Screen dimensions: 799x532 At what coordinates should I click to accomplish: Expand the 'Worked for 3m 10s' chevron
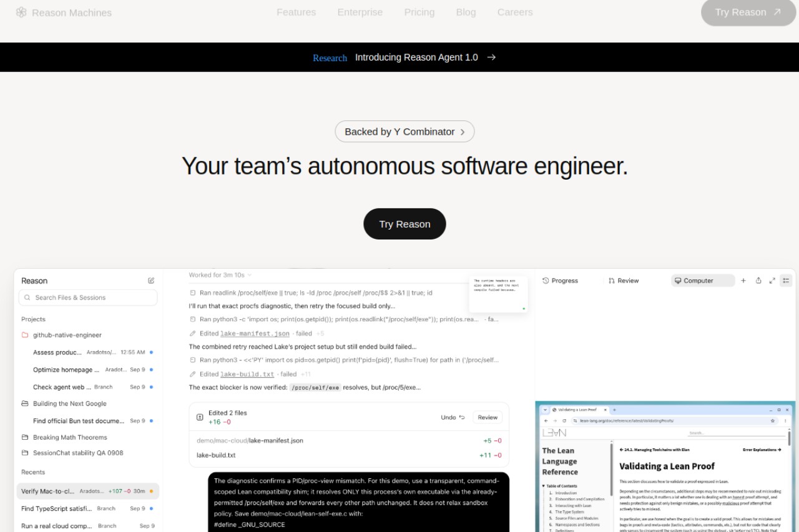click(x=250, y=275)
